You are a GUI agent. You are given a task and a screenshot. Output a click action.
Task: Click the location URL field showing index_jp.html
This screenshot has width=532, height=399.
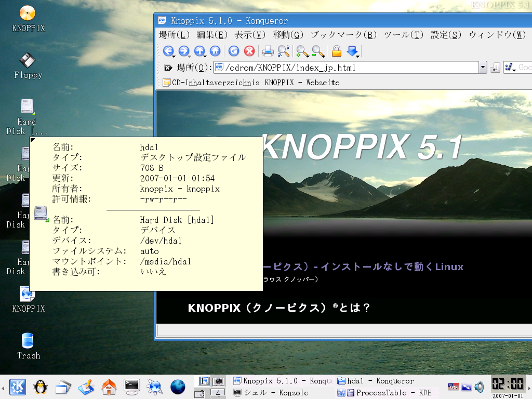346,68
